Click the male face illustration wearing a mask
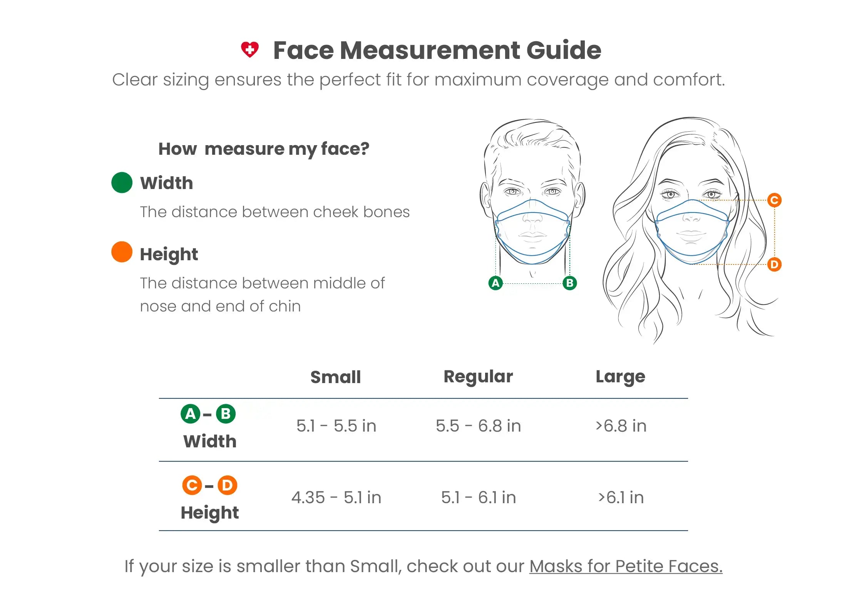The height and width of the screenshot is (616, 847). [x=532, y=192]
